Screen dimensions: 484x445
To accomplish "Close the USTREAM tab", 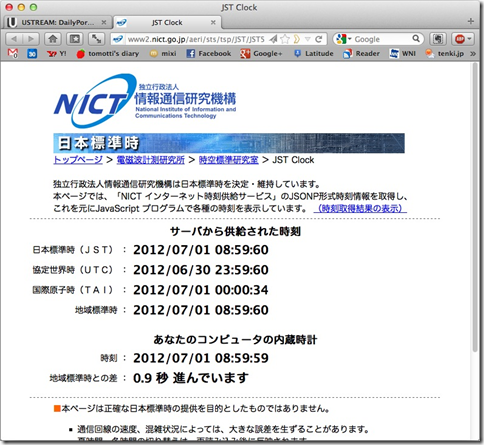I will tap(104, 23).
